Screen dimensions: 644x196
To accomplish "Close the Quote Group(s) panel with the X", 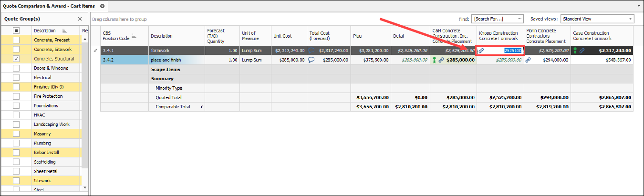I will point(80,19).
